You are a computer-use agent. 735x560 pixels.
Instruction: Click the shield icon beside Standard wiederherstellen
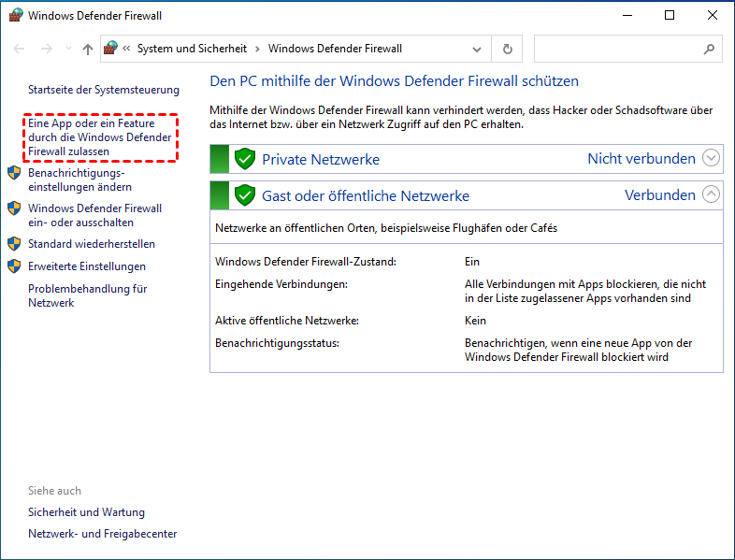(14, 244)
